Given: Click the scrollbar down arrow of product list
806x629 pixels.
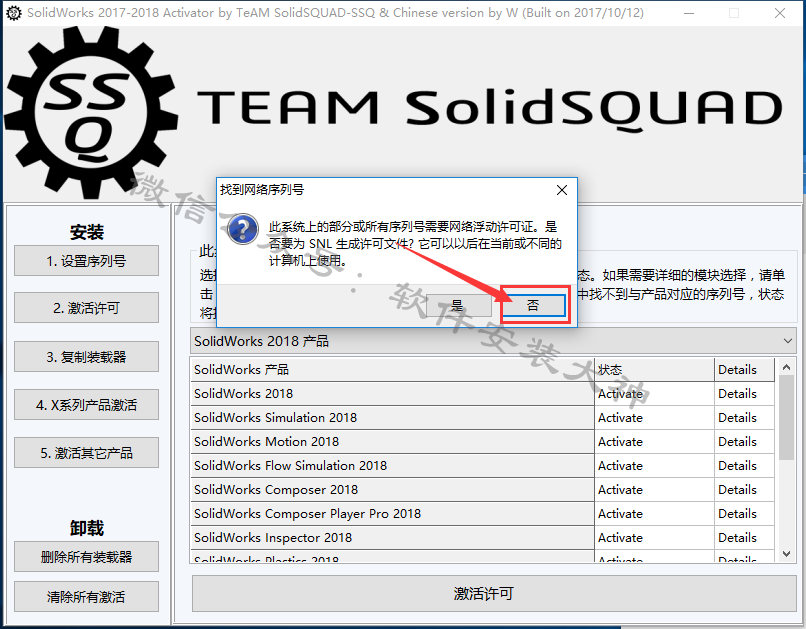Looking at the screenshot, I should click(786, 553).
